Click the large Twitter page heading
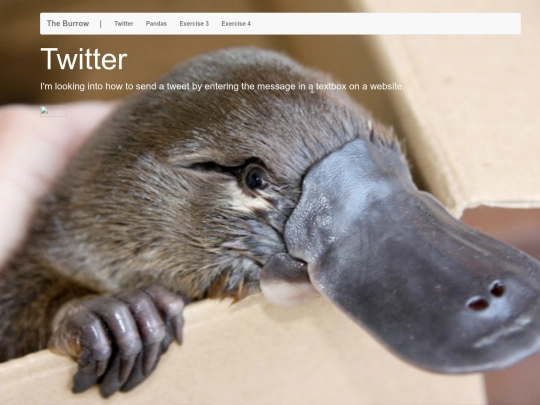 tap(84, 59)
